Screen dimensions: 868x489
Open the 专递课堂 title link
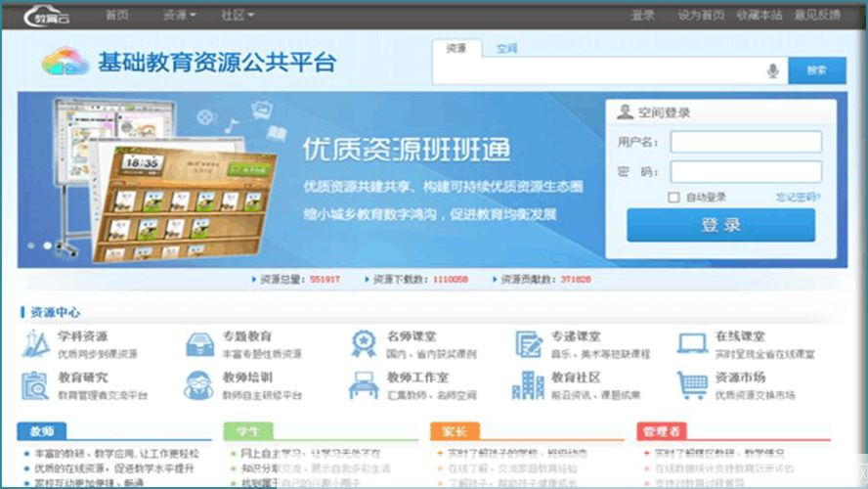click(x=576, y=336)
